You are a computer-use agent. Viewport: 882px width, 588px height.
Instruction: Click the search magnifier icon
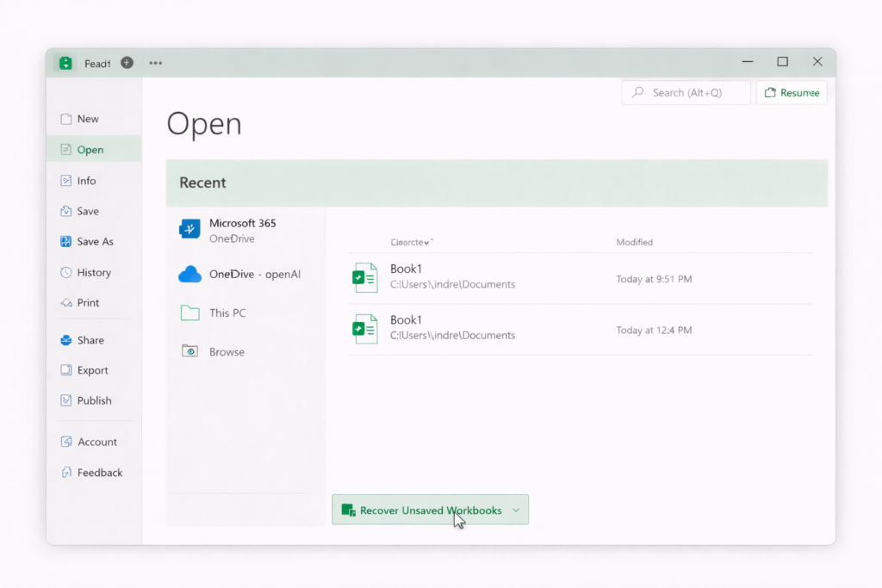coord(637,92)
